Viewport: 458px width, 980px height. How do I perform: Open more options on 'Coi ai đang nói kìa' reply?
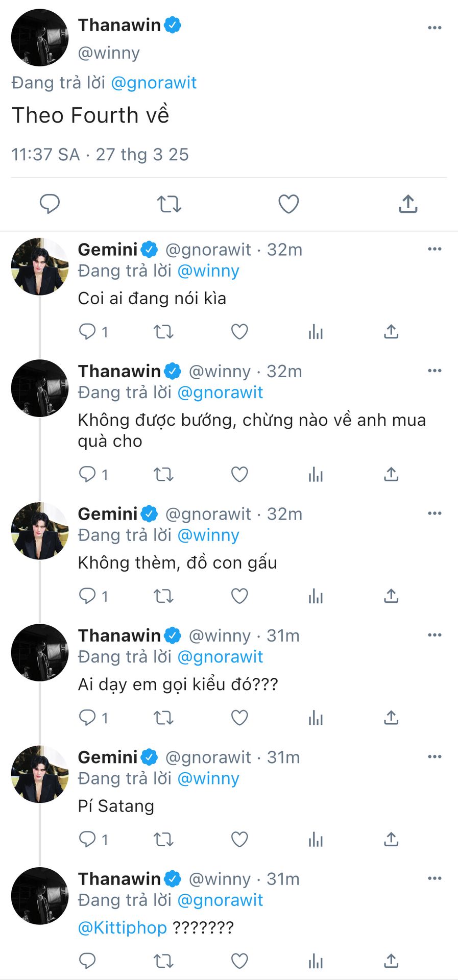(435, 249)
